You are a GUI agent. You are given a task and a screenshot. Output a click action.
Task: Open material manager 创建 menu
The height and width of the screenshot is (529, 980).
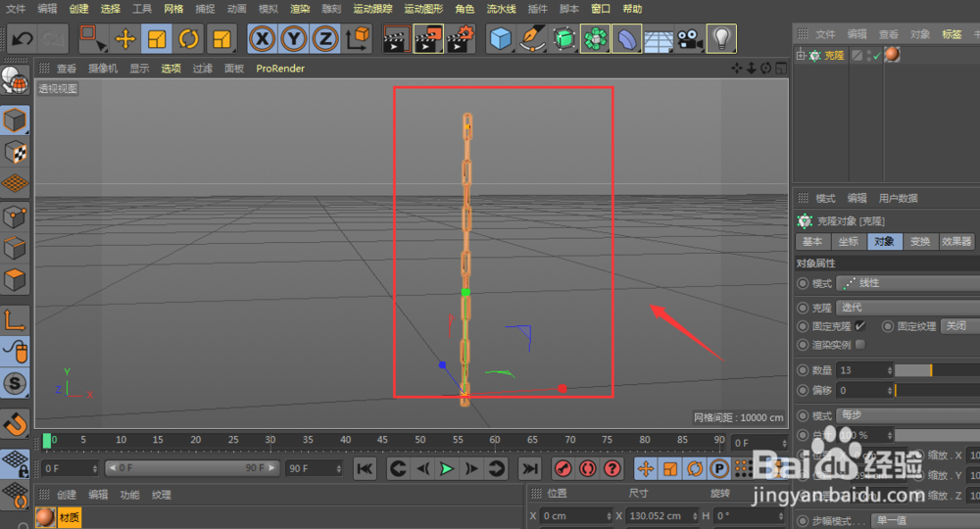pos(67,495)
